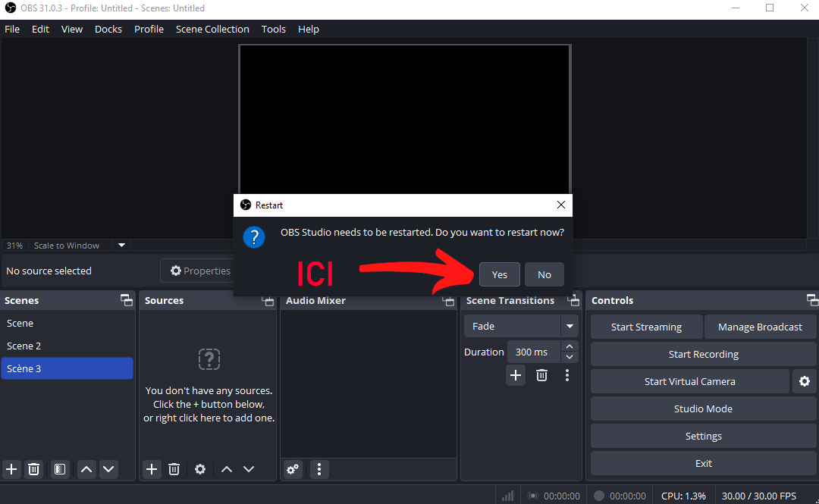Open the Scene Collection menu
This screenshot has width=819, height=504.
tap(212, 29)
